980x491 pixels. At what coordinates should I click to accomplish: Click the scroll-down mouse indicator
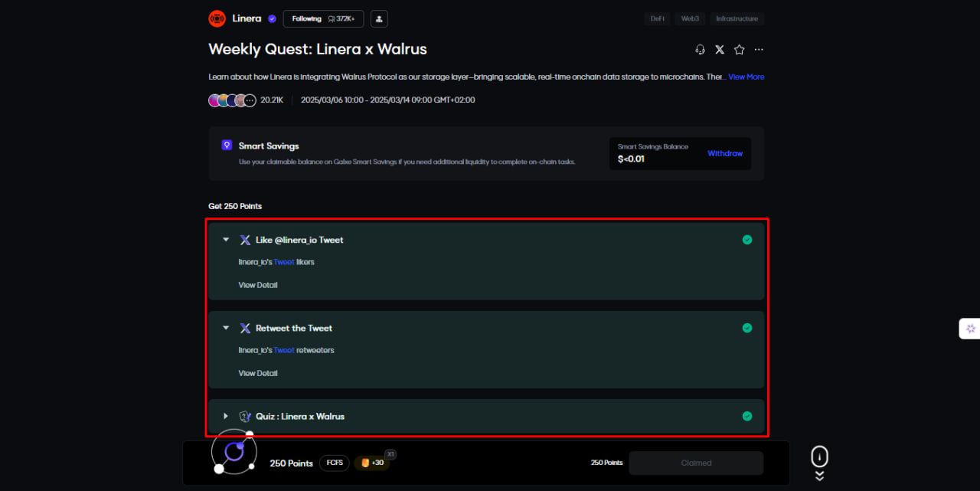(x=819, y=463)
